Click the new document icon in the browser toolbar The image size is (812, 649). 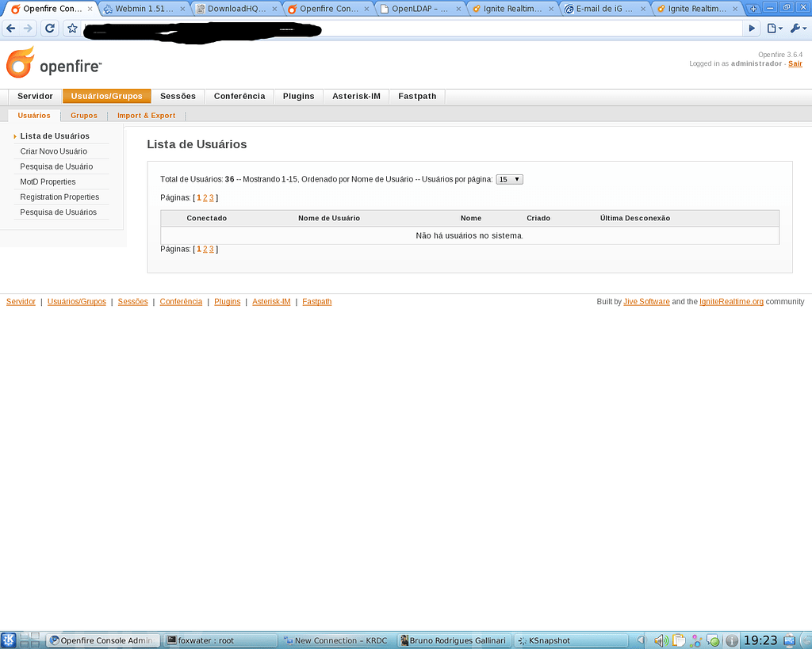772,28
